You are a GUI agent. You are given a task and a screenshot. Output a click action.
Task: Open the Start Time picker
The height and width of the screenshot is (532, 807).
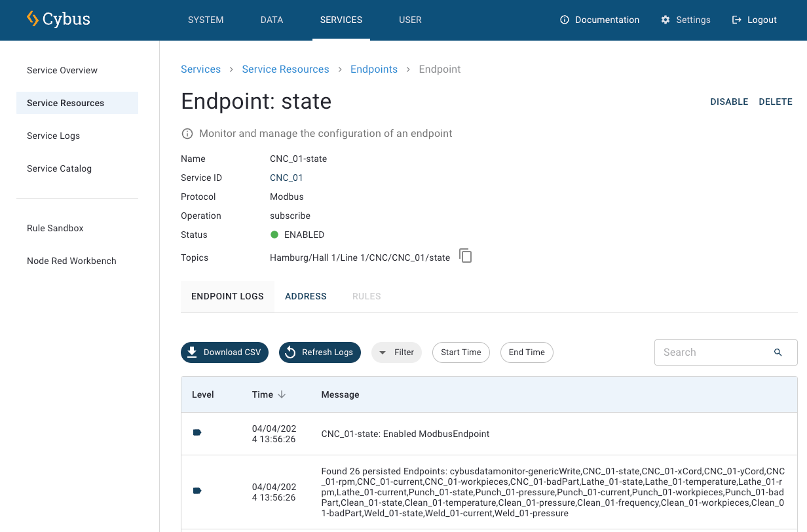pyautogui.click(x=460, y=352)
